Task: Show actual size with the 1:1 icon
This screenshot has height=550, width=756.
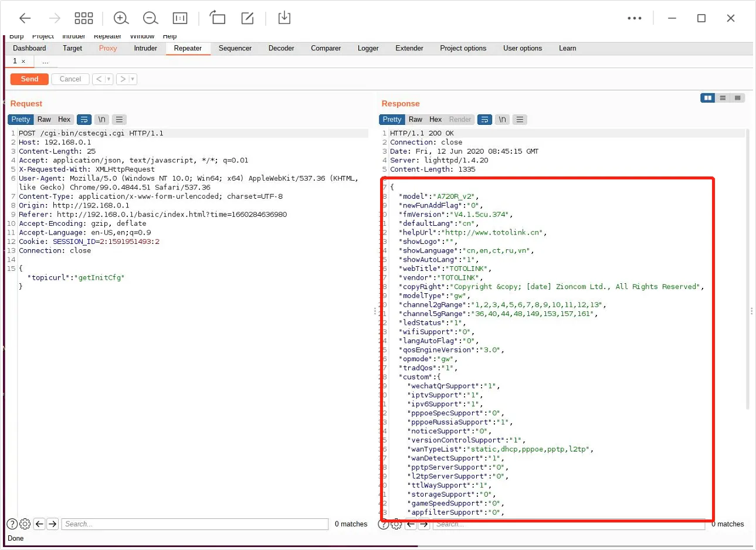Action: (x=180, y=18)
